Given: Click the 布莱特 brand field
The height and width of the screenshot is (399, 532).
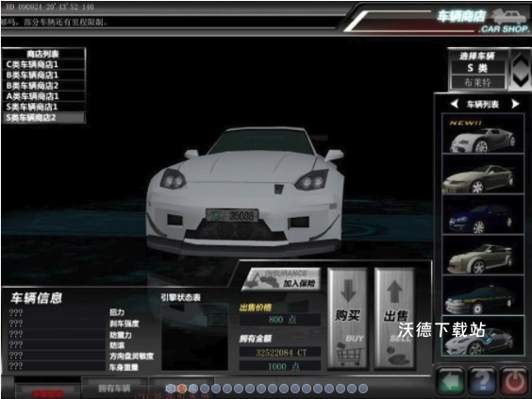Looking at the screenshot, I should coord(477,82).
